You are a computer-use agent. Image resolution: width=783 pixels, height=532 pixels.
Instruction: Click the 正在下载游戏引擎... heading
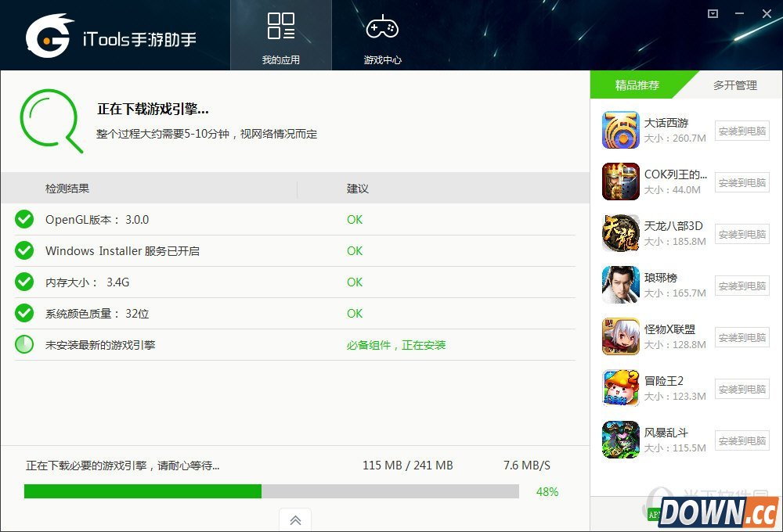[153, 109]
